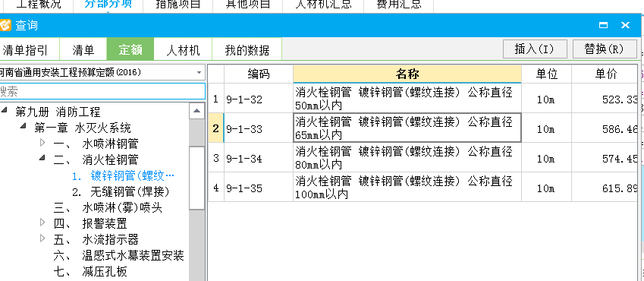Select 六、温感式水幕装置安装 tree item
The width and height of the screenshot is (644, 281).
pyautogui.click(x=118, y=256)
